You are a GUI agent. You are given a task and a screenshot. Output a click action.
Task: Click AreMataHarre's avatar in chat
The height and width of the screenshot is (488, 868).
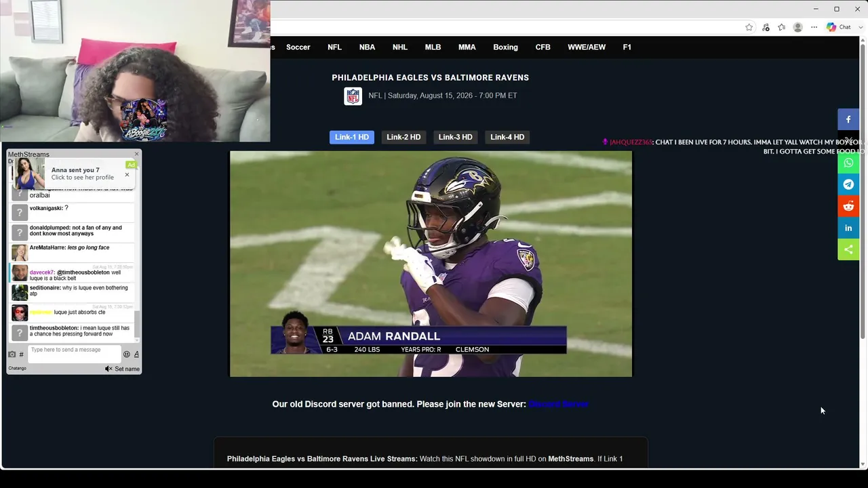[20, 253]
